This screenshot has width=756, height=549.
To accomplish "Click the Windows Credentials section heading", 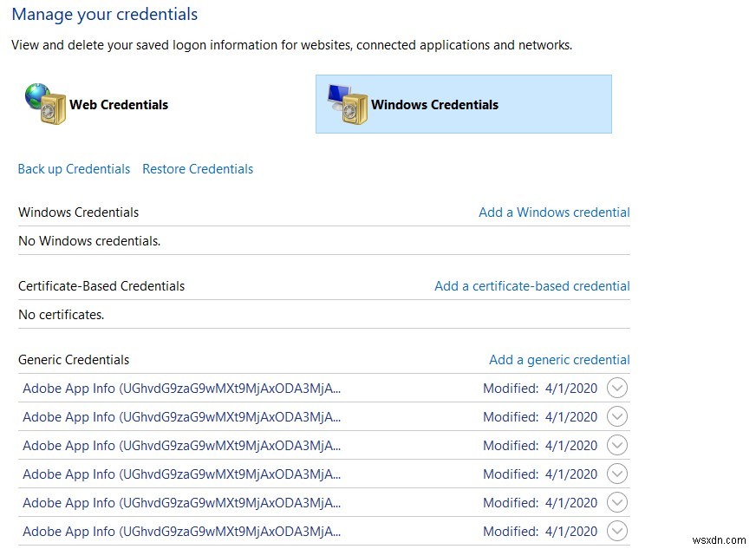I will (79, 212).
